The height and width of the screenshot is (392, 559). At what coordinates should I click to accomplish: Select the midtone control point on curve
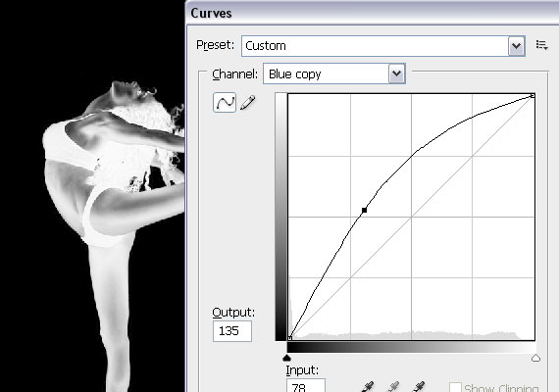pyautogui.click(x=364, y=211)
